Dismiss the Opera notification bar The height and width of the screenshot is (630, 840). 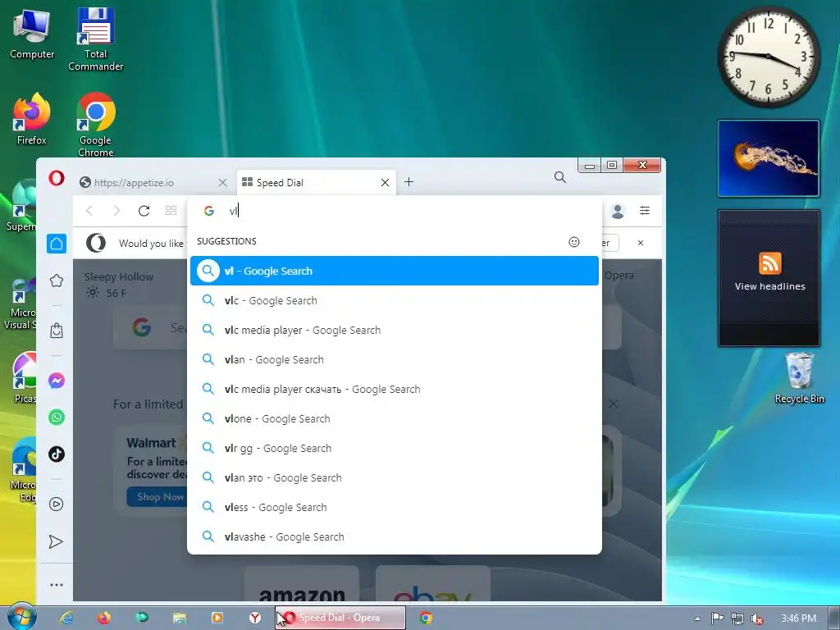coord(641,243)
